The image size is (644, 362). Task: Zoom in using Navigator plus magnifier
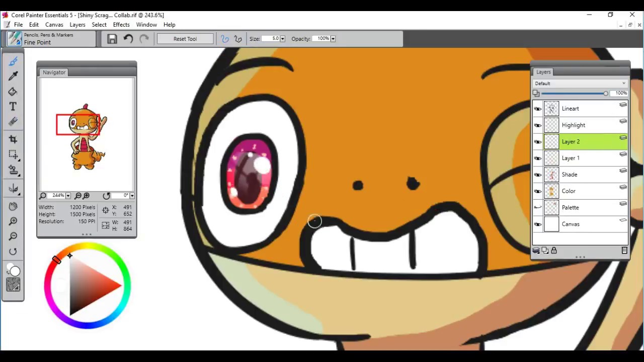coord(86,196)
